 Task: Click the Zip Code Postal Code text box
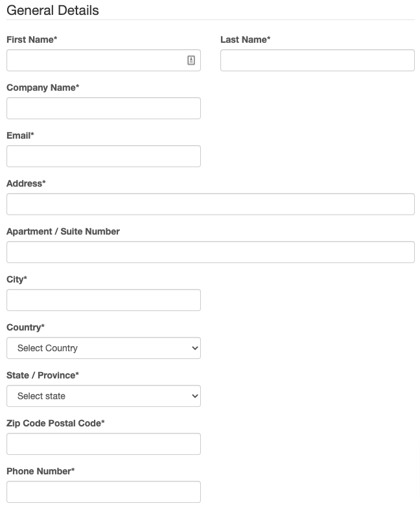pos(104,444)
